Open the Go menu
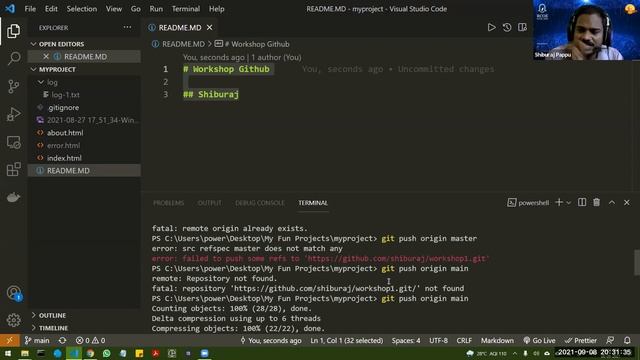 (136, 9)
